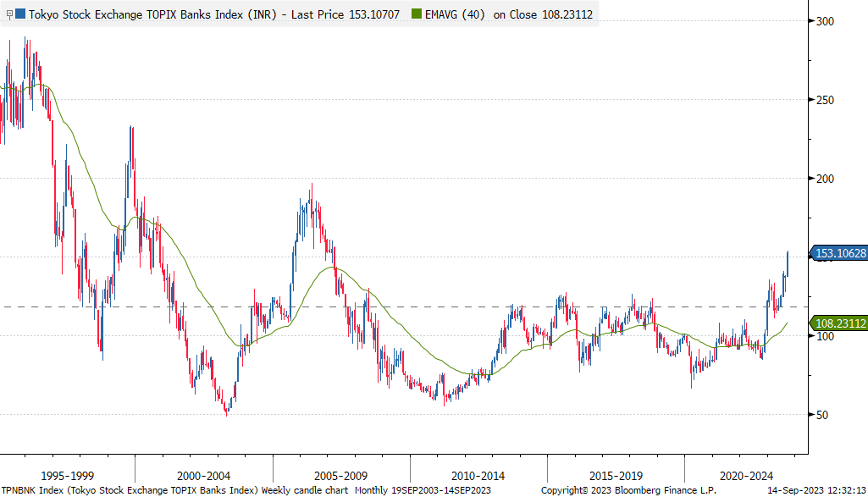The image size is (868, 497).
Task: Click the Copyright 2023 Bloomberg Finance L.P. text
Action: [628, 490]
